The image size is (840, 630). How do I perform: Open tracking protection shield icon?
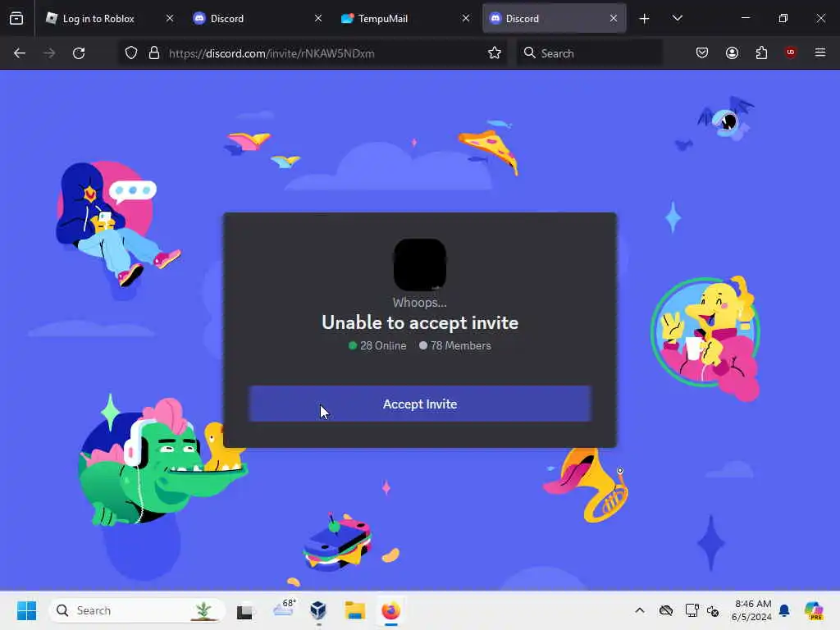(131, 53)
